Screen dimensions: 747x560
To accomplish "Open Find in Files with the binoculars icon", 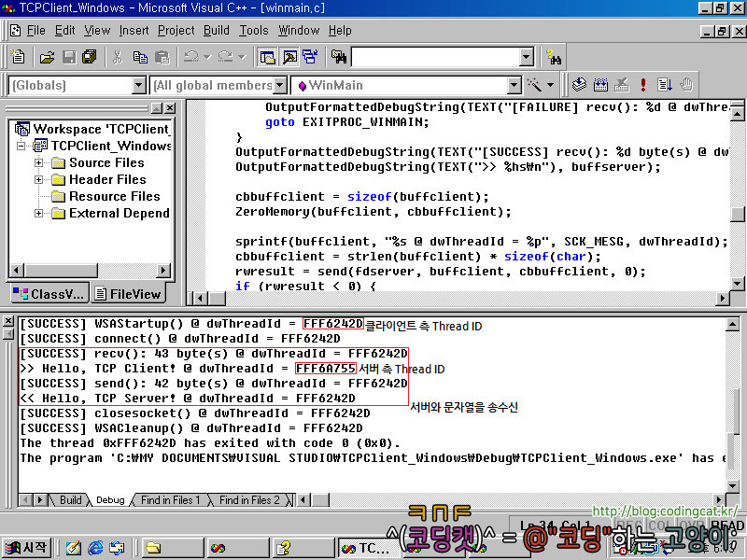I will (x=337, y=56).
